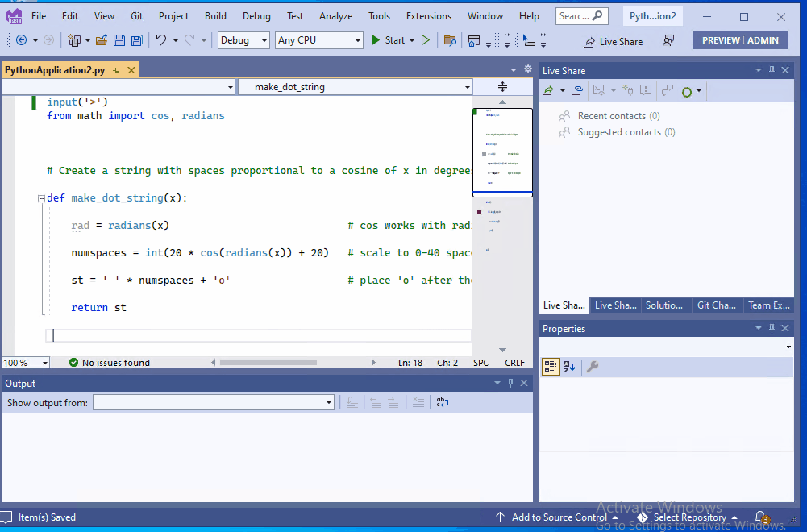Start without debugging using the outline play icon

[x=425, y=40]
